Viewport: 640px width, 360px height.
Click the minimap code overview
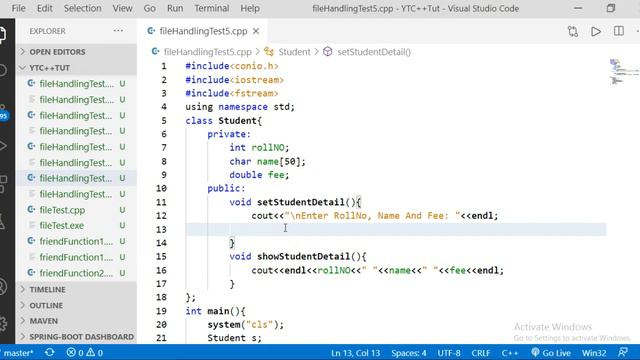(x=623, y=72)
